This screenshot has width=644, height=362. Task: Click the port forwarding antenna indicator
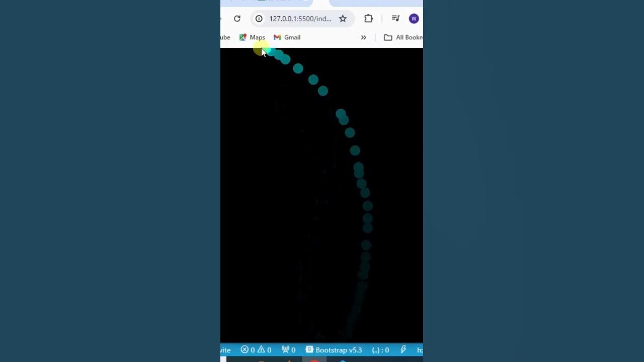click(x=288, y=350)
